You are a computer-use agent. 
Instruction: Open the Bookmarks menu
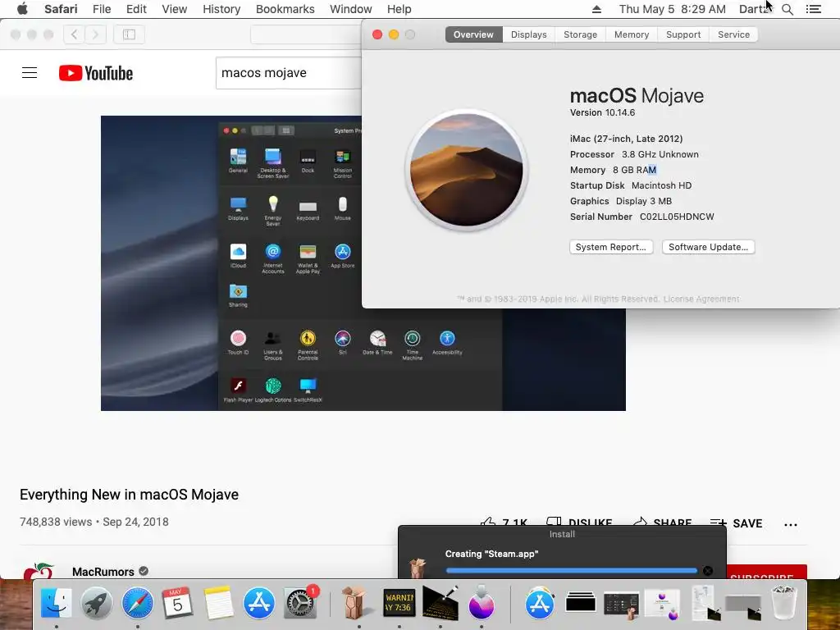(285, 9)
